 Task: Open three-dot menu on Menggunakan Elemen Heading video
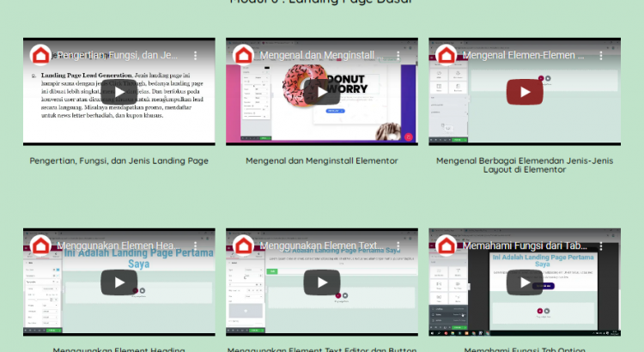pos(195,247)
